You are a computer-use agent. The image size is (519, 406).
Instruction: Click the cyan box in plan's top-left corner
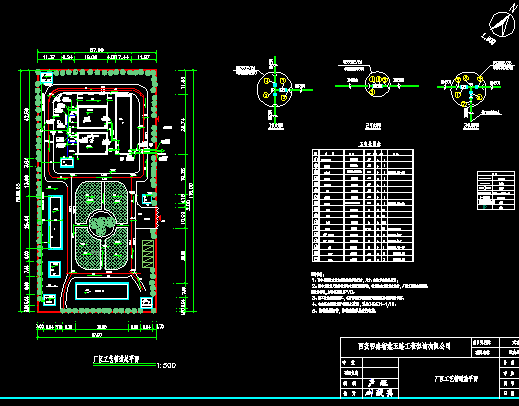pos(47,78)
